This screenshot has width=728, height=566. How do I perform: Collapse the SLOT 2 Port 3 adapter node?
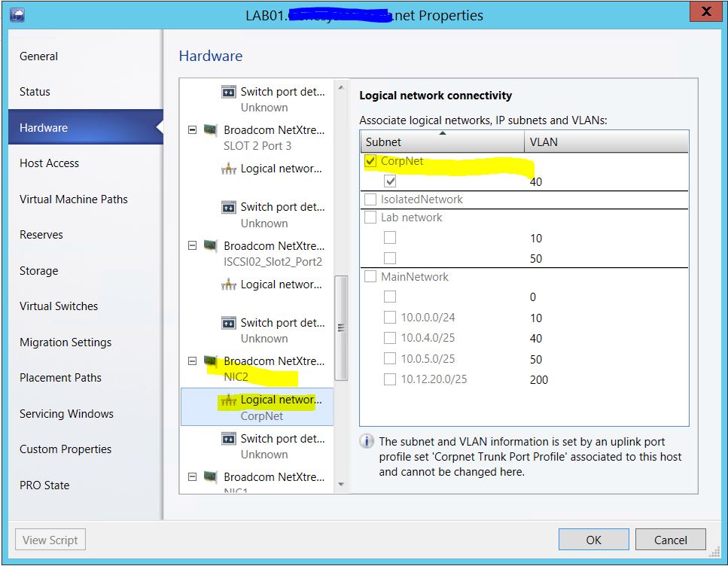pos(192,130)
